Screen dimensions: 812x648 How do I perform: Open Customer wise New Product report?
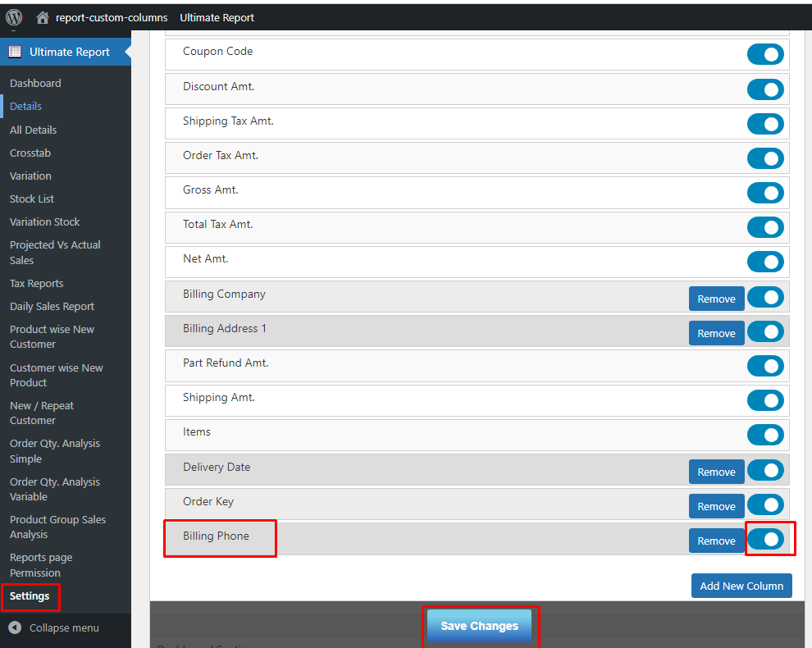56,375
